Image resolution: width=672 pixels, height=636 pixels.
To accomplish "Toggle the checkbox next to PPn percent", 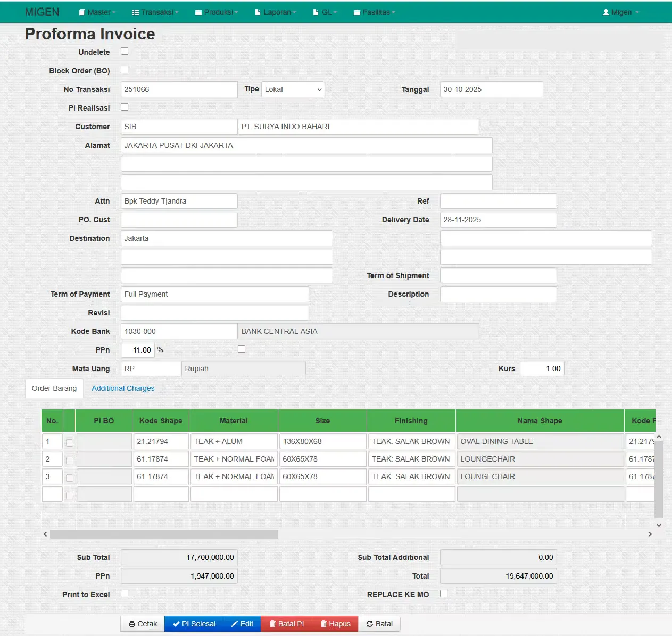I will [242, 349].
